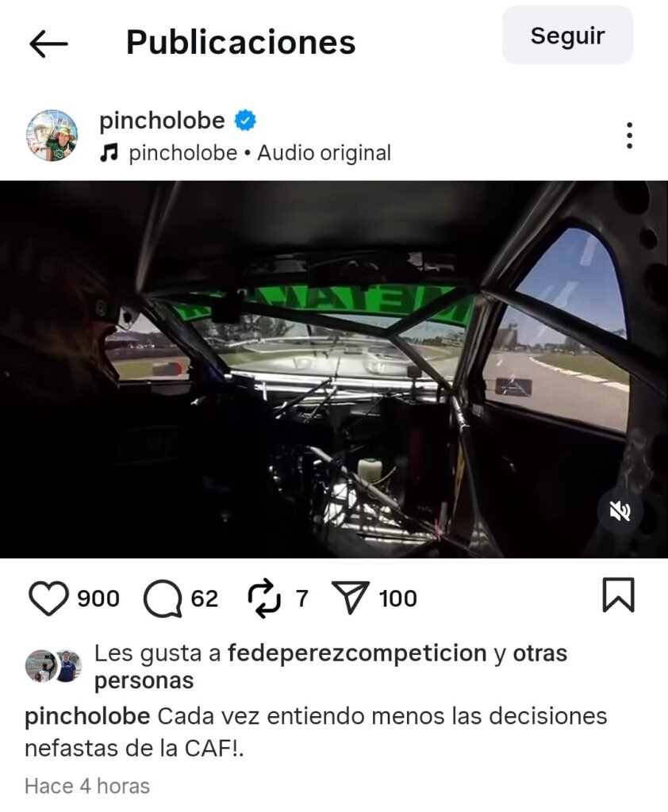Open the pincholobe username in post header

pos(162,121)
